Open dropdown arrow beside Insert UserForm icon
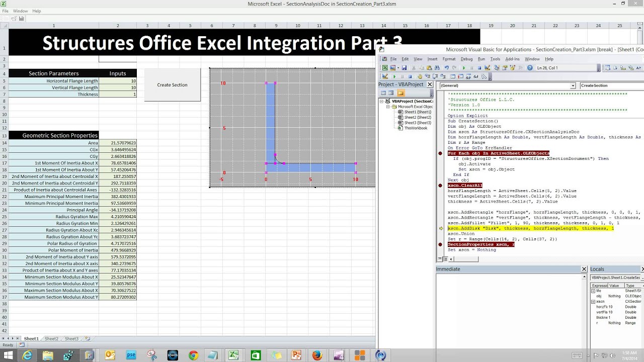Screen dimensions: 644x362 [x=398, y=68]
